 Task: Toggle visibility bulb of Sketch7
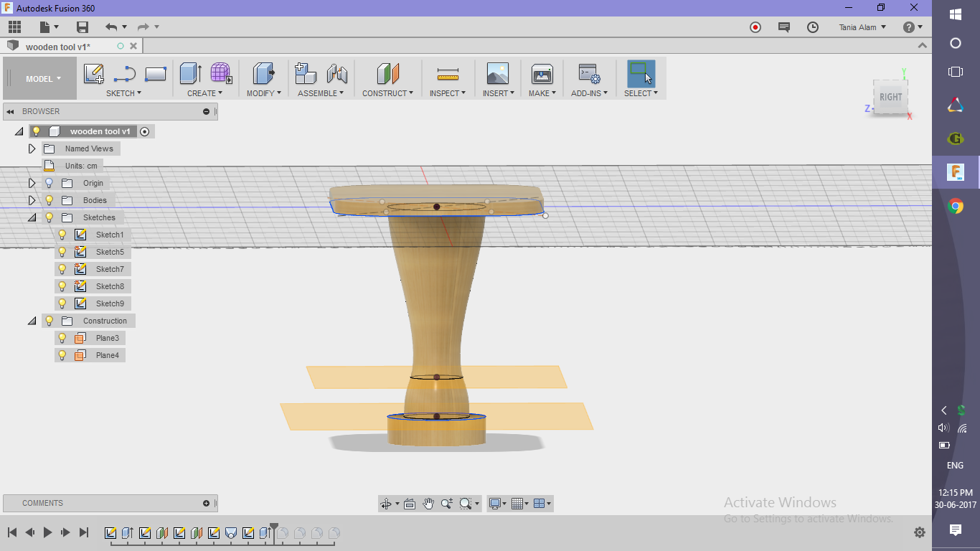tap(62, 269)
